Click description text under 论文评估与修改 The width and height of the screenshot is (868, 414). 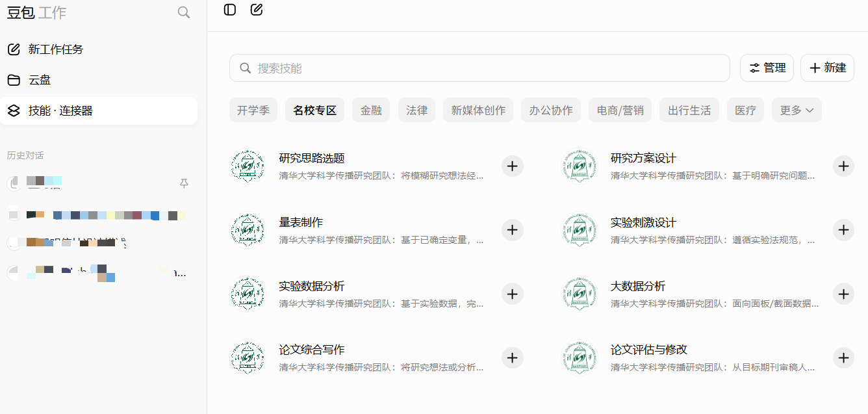(713, 367)
